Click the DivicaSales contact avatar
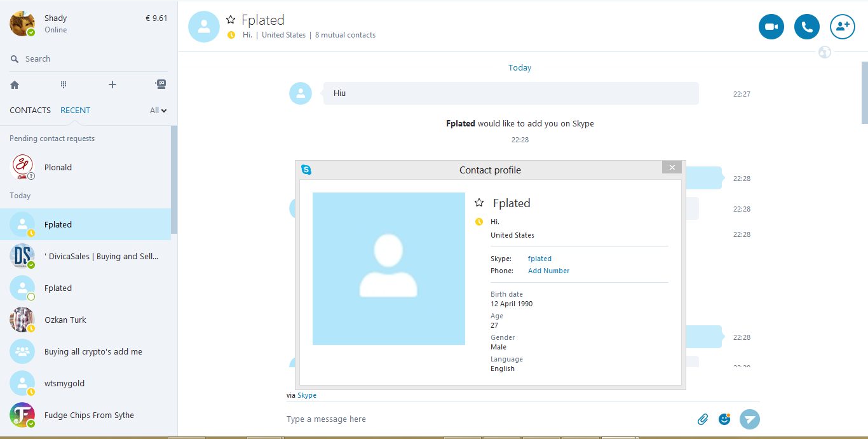Image resolution: width=868 pixels, height=439 pixels. [22, 256]
